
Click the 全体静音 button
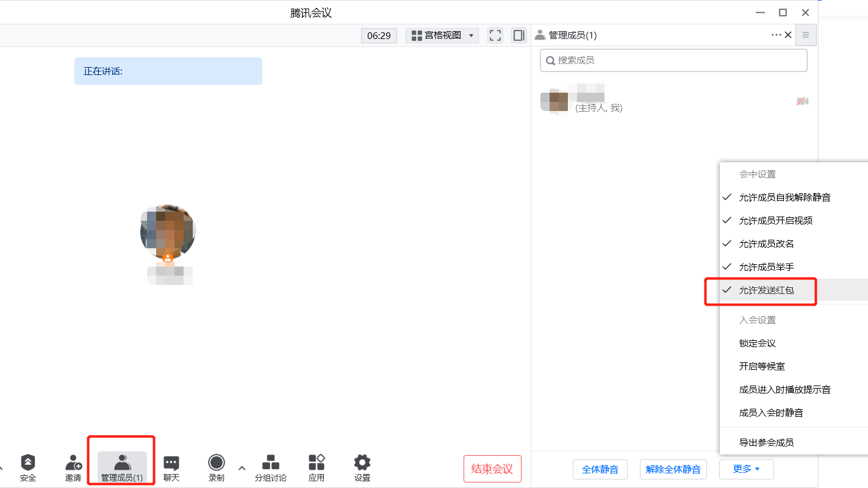pyautogui.click(x=600, y=469)
